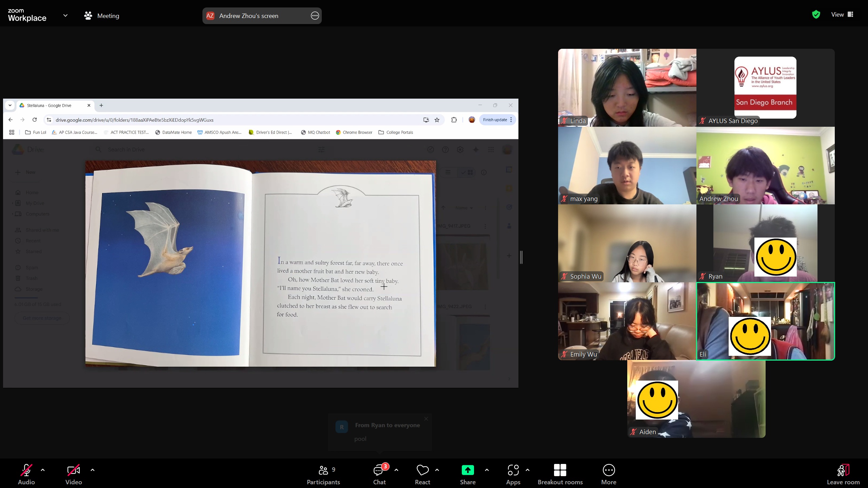This screenshot has width=868, height=488.
Task: Open Driver's Ed Direct bookmark
Action: [270, 133]
